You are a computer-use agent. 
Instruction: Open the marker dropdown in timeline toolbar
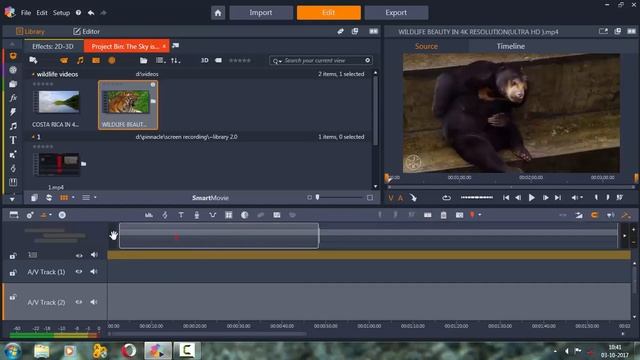pos(480,215)
